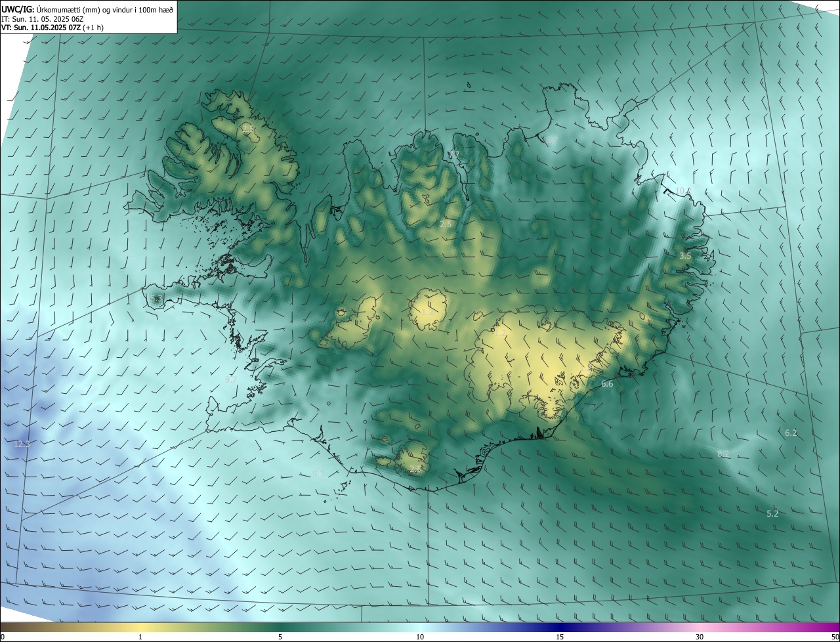
Task: Click the 8.2 value label on the map
Action: click(723, 454)
